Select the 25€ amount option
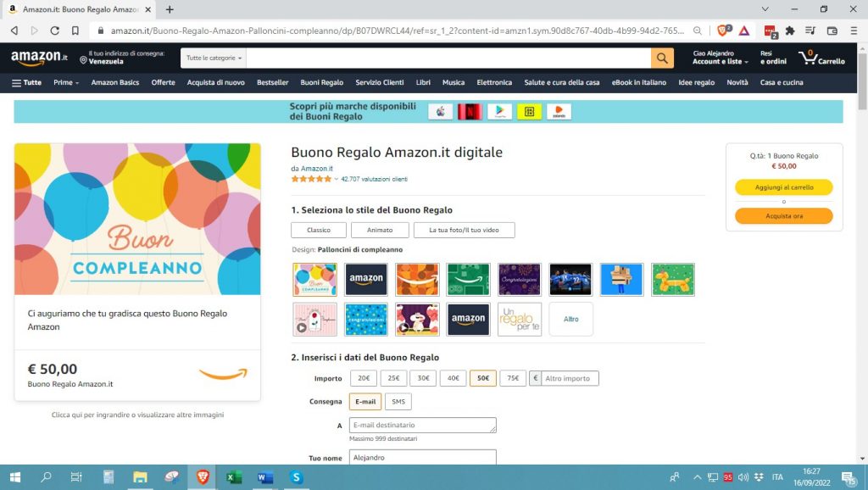This screenshot has height=490, width=868. [393, 378]
